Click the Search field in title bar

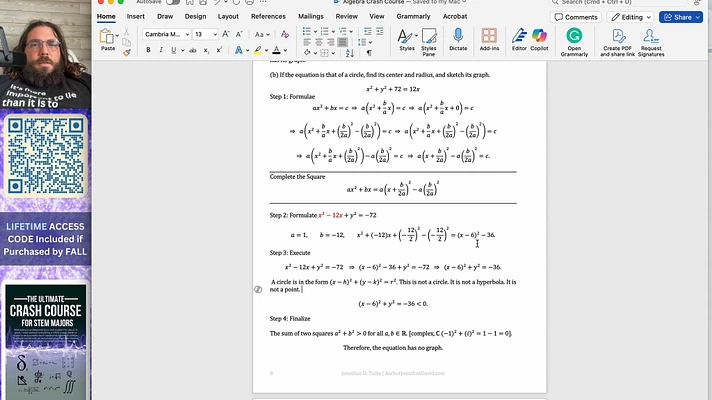point(620,2)
